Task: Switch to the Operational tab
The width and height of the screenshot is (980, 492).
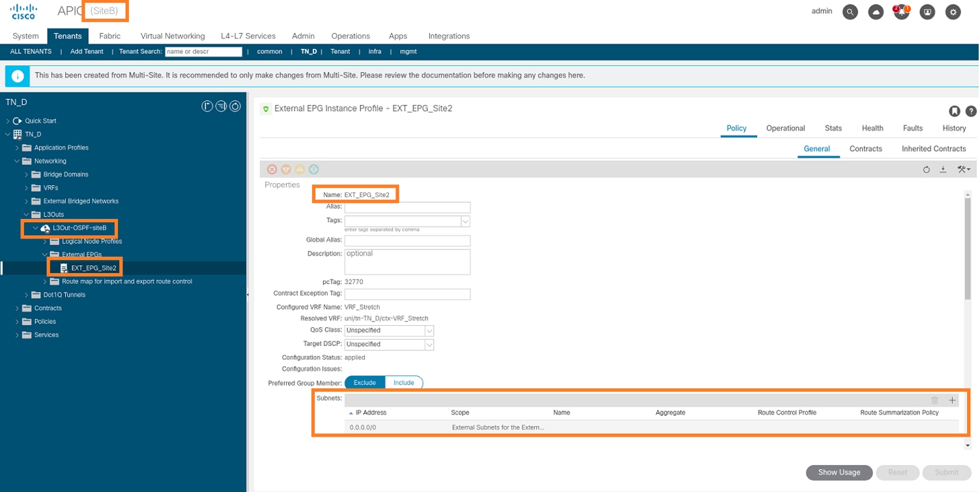Action: (786, 128)
